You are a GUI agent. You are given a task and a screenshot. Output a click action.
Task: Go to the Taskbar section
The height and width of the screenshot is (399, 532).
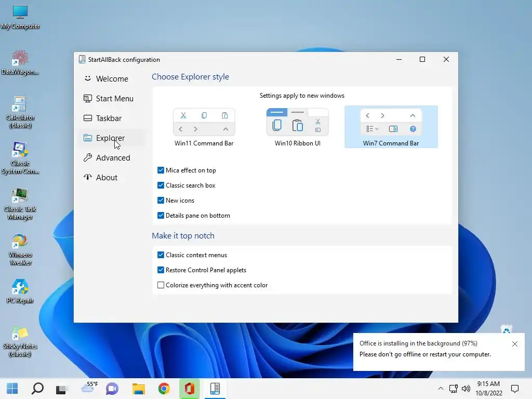(111, 118)
